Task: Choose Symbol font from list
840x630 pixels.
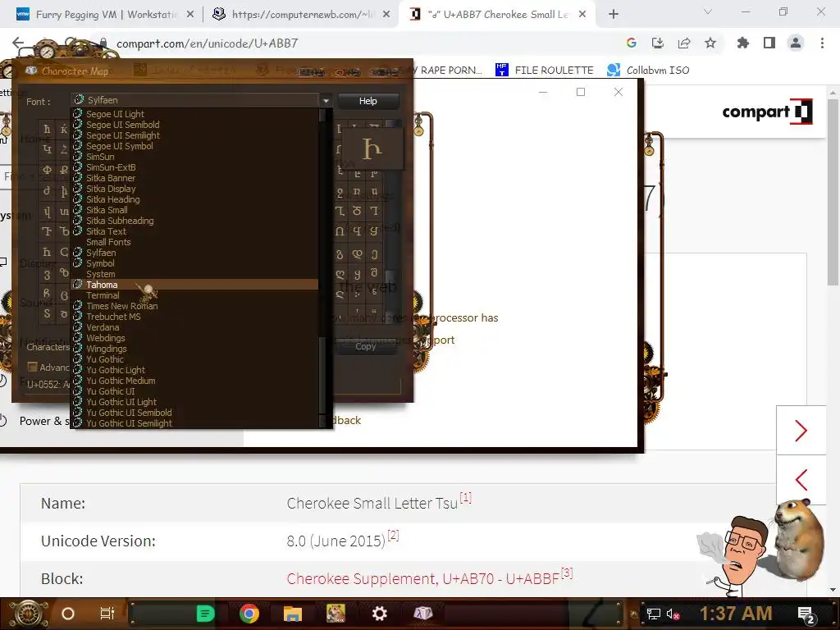Action: click(195, 263)
